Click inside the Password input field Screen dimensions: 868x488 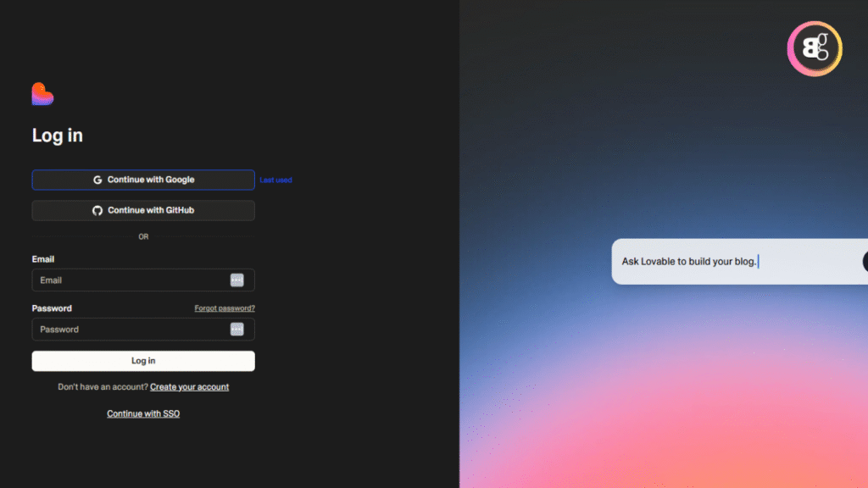tap(127, 329)
